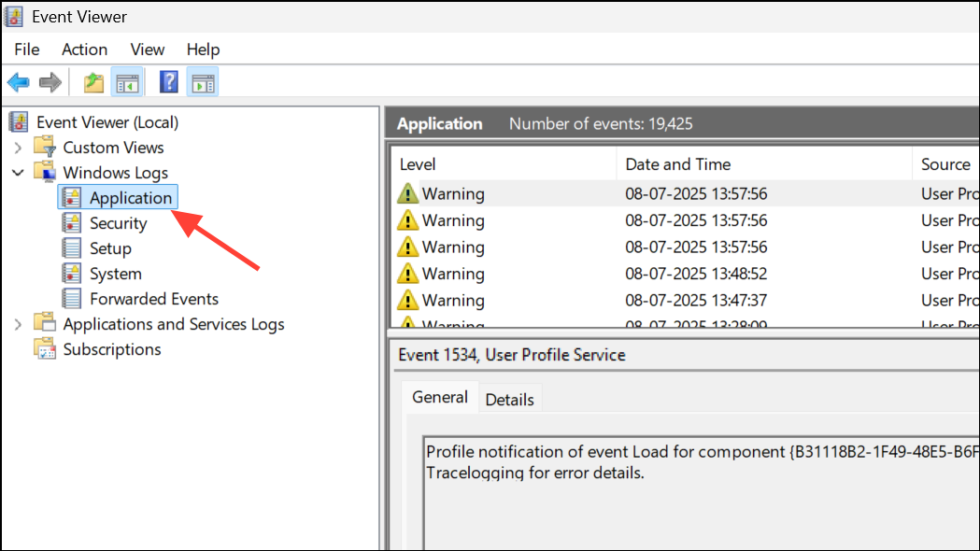Click the Up one level folder icon

point(93,82)
